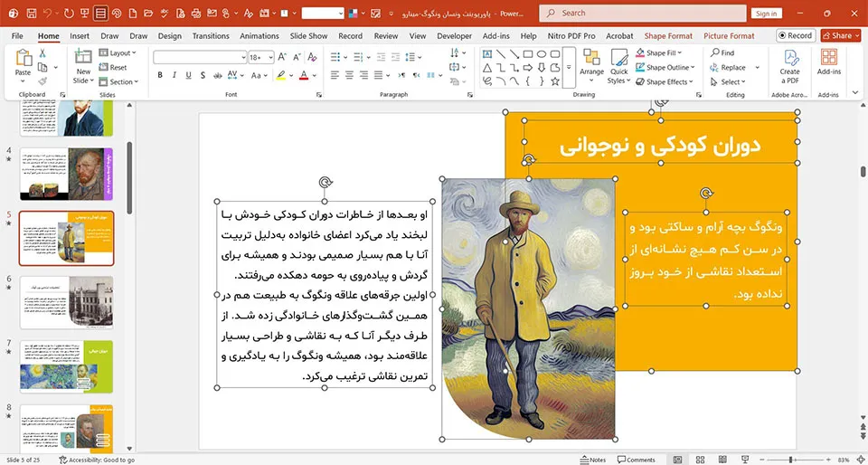Viewport: 868px width, 465px height.
Task: Click the zoom slider in the status bar
Action: (x=795, y=460)
